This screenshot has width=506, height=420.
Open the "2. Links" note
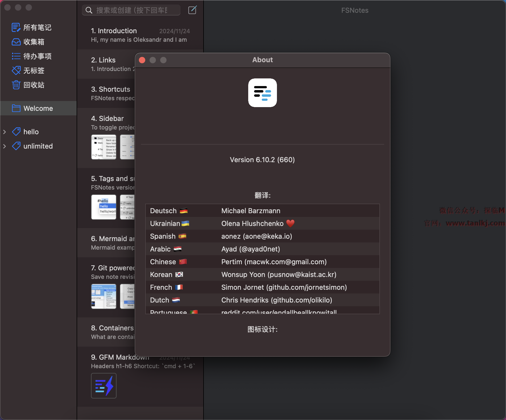point(106,64)
